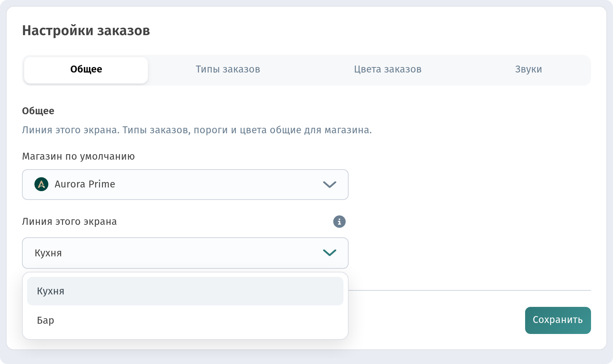This screenshot has width=613, height=364.
Task: Click the Aurora Prime store logo icon
Action: [x=41, y=184]
